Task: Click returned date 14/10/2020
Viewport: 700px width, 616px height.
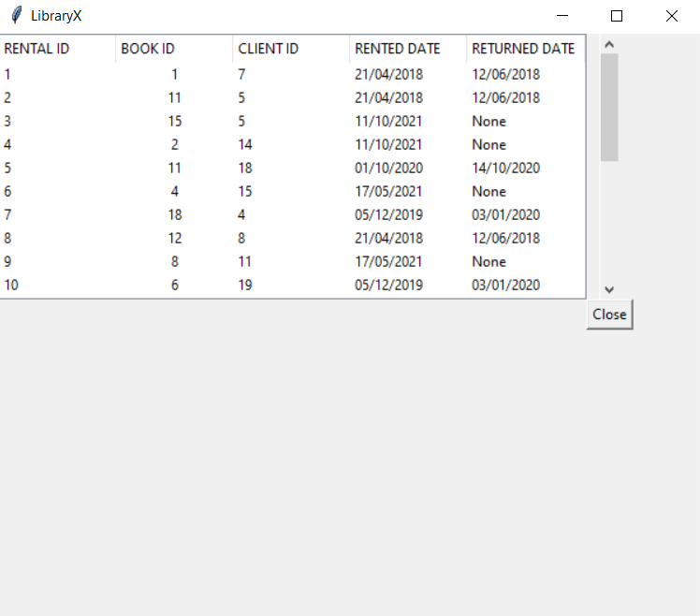Action: (505, 168)
